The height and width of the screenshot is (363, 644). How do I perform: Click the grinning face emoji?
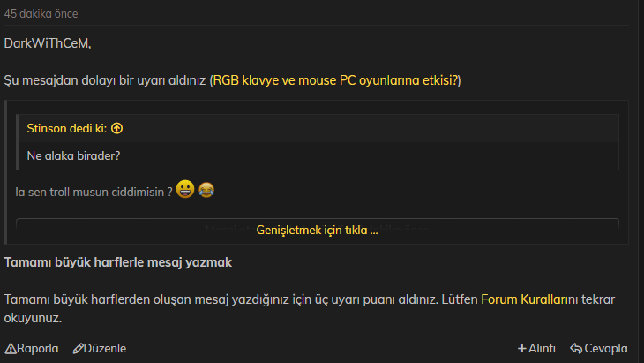(185, 189)
